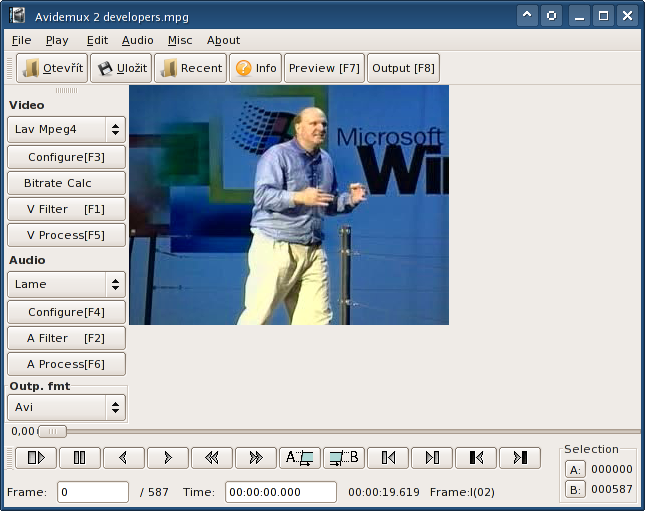Click the Selection B: button
The image size is (645, 511).
click(575, 490)
